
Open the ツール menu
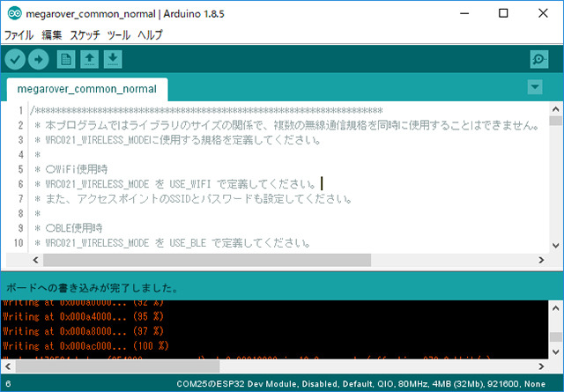coord(118,35)
